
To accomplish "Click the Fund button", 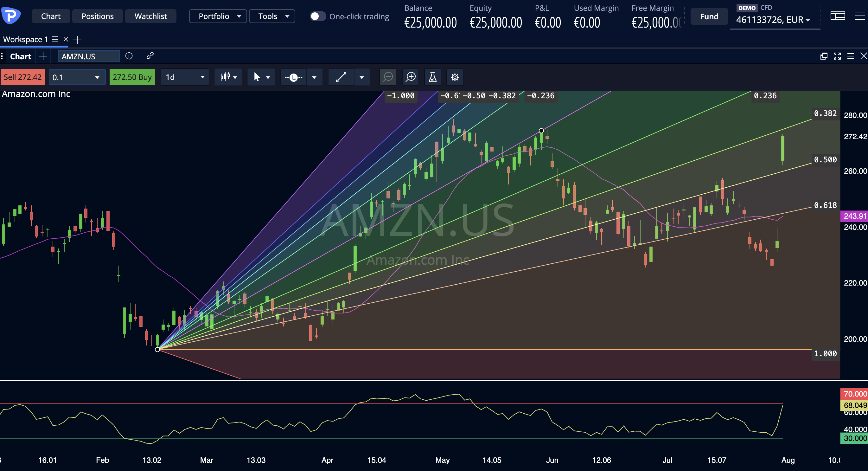I will click(x=709, y=16).
